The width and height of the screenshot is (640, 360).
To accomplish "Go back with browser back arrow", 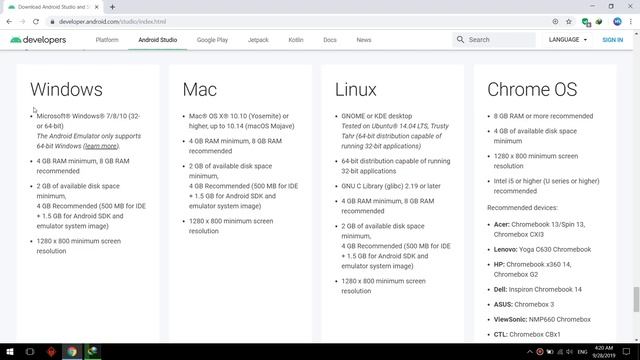I will (9, 22).
